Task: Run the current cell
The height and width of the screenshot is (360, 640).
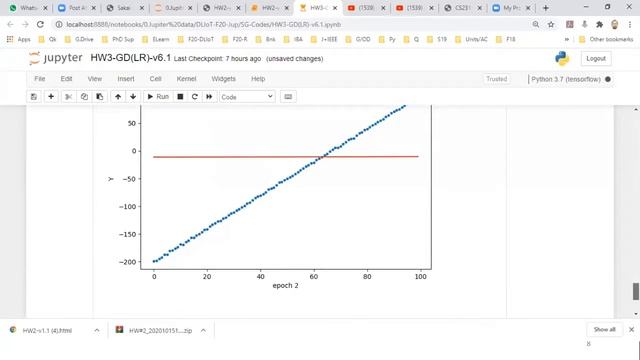Action: click(158, 97)
